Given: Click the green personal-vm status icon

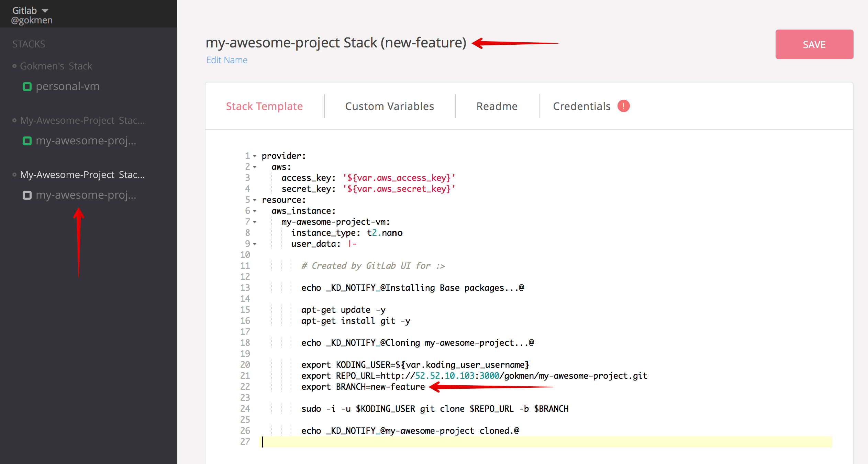Looking at the screenshot, I should point(27,87).
